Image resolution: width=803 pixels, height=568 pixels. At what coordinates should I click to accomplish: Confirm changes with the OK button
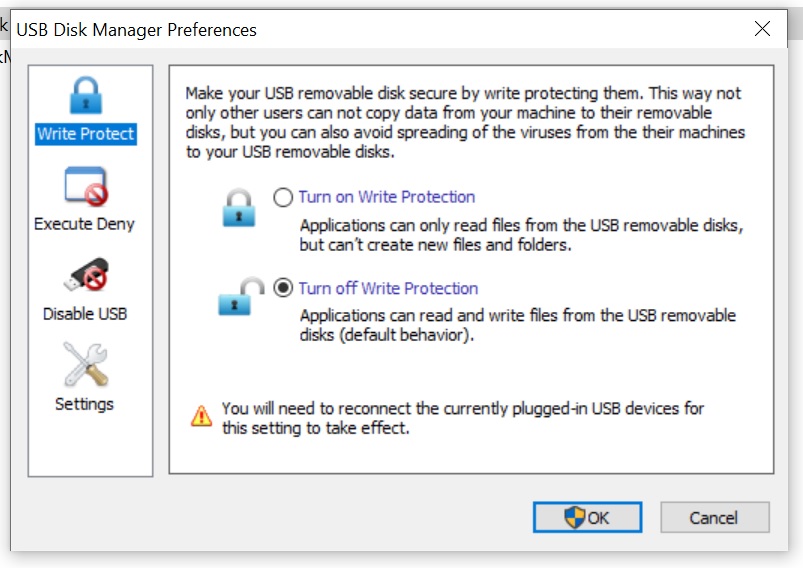[x=587, y=517]
